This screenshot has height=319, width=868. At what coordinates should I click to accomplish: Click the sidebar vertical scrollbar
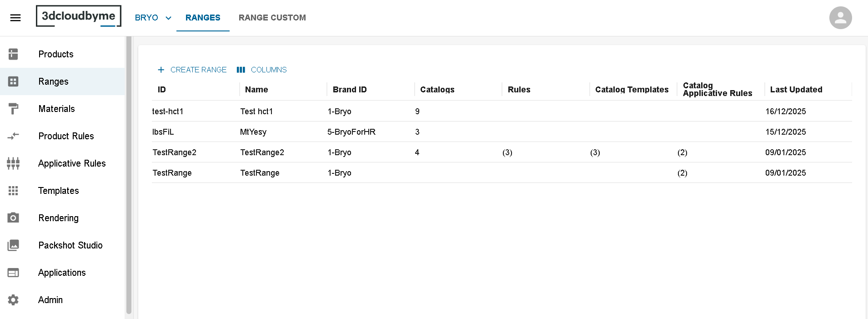point(129,175)
